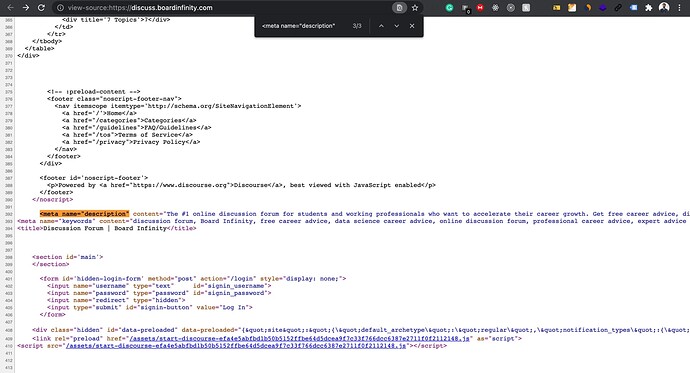The height and width of the screenshot is (373, 690).
Task: Click the signin-button submit input line
Action: [x=150, y=307]
